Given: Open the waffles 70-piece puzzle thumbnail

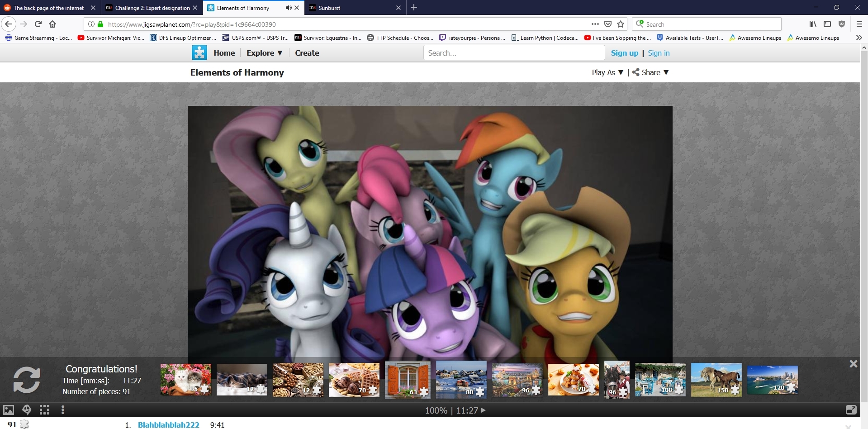Looking at the screenshot, I should tap(354, 380).
